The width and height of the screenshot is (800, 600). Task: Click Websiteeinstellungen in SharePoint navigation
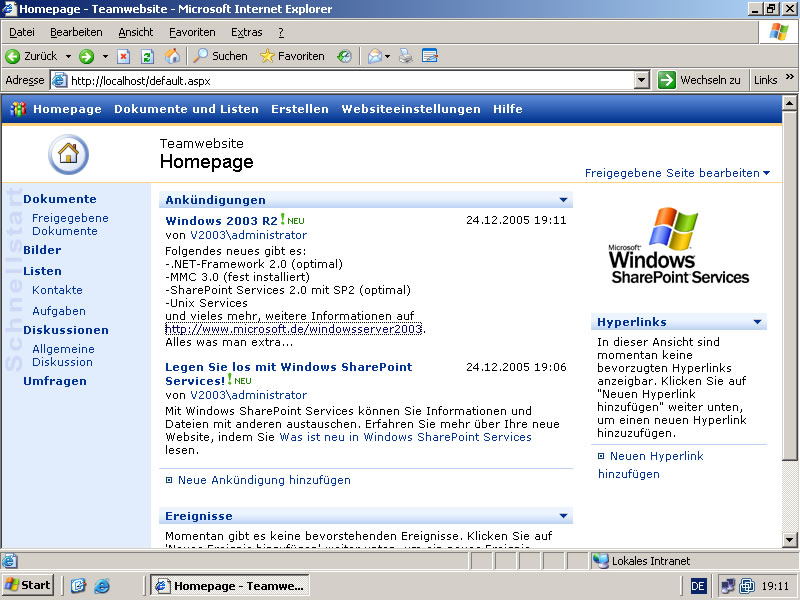click(x=410, y=109)
